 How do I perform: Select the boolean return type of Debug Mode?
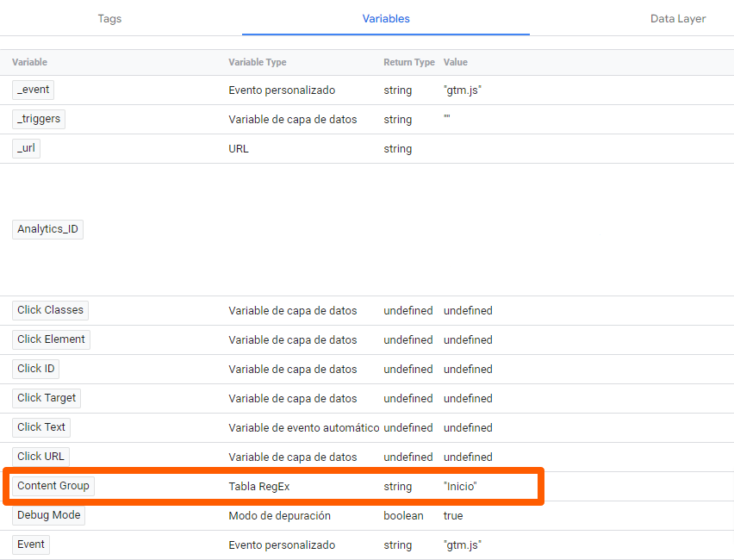[403, 516]
